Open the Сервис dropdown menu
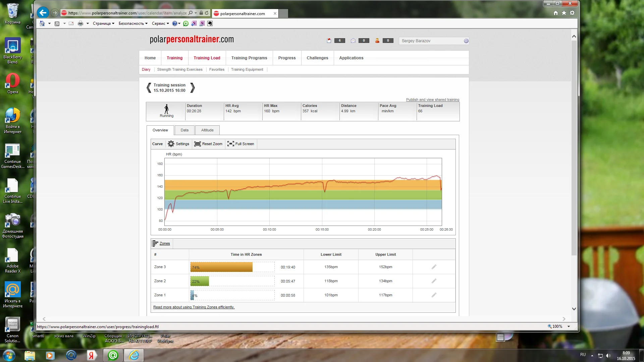Screen dimensions: 644x362 click(160, 23)
